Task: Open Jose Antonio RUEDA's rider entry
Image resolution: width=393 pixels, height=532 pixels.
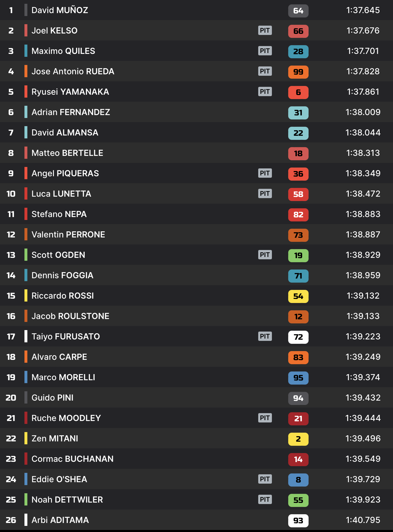Action: [73, 71]
